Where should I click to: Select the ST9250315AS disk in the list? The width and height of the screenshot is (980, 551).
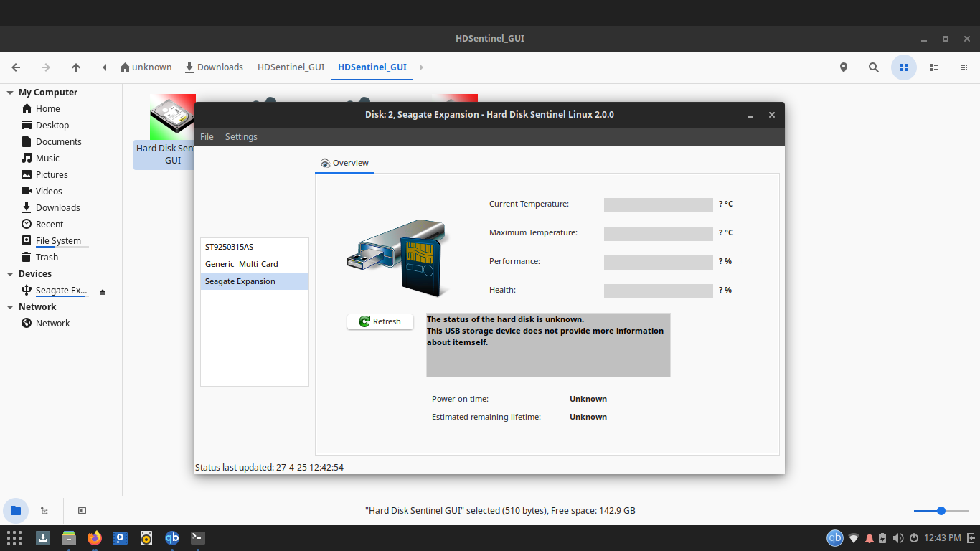pos(230,247)
